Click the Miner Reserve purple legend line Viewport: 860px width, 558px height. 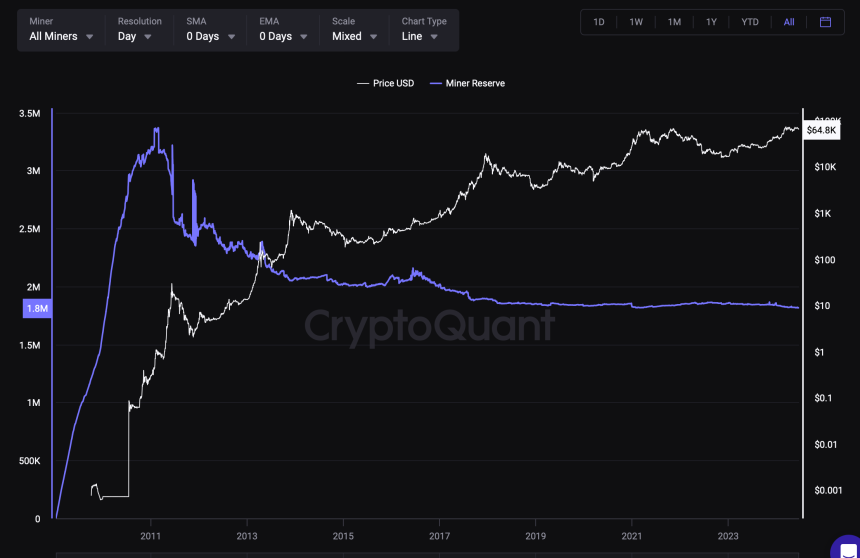[x=436, y=83]
